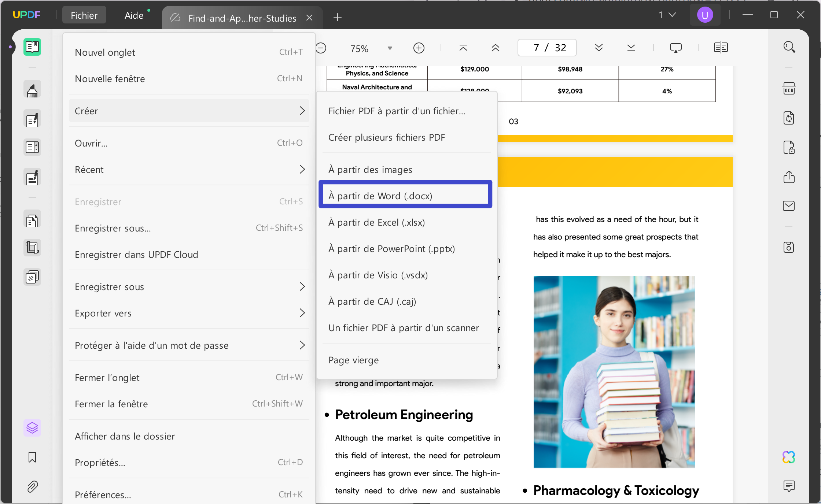The width and height of the screenshot is (821, 504).
Task: Open Propriétés...
Action: (189, 462)
